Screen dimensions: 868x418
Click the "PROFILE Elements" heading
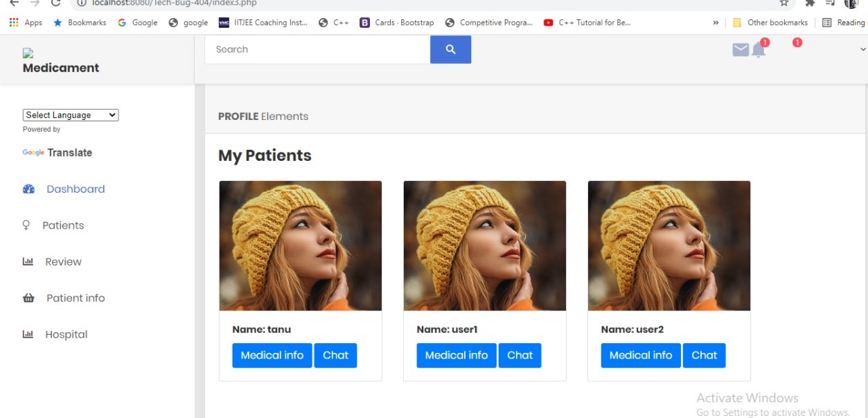263,116
